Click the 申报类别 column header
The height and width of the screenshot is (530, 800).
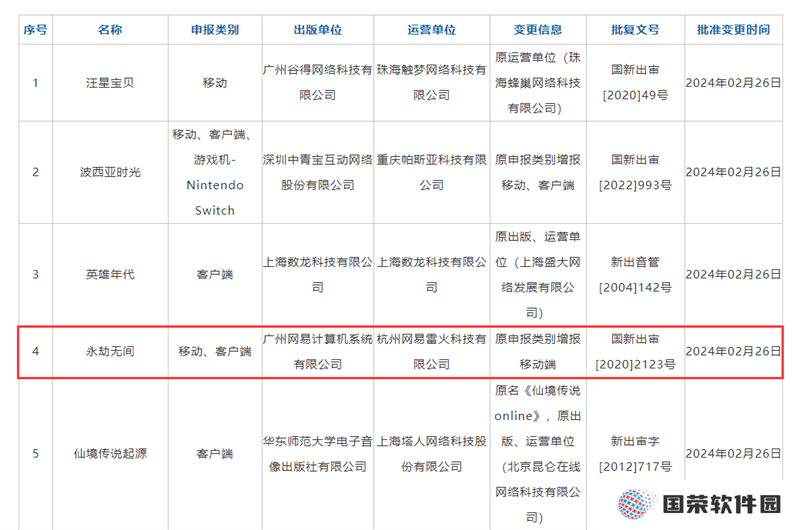click(x=215, y=30)
